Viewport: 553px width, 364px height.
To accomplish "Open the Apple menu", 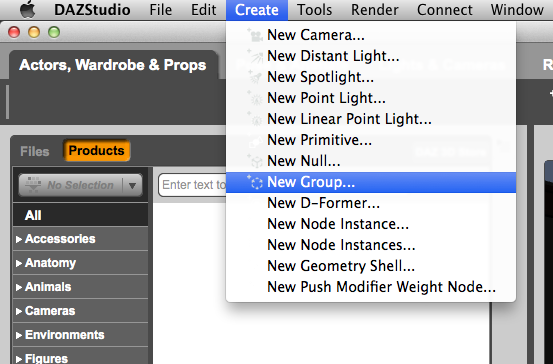I will (x=28, y=10).
